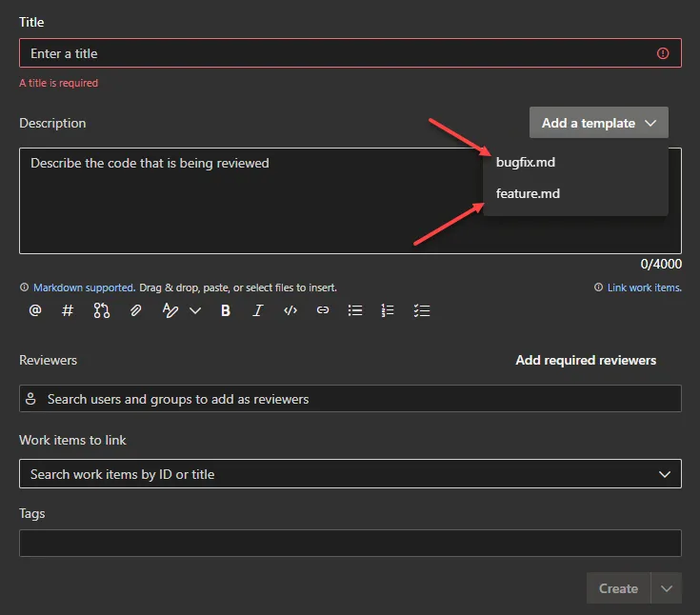Select the feature.md template
700x615 pixels.
575,193
